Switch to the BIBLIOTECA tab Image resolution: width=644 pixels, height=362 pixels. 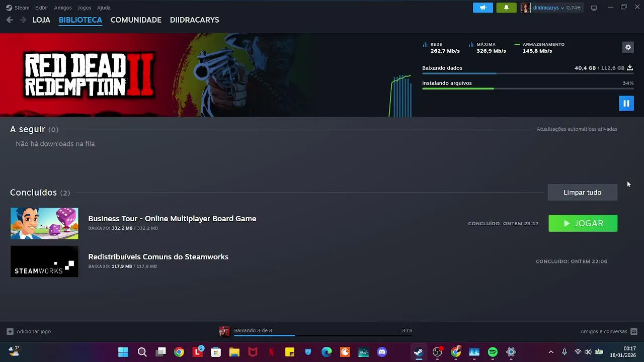tap(80, 20)
